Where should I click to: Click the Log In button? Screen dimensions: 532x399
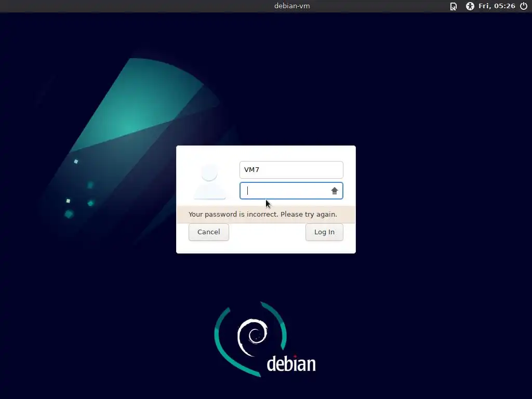pyautogui.click(x=324, y=232)
